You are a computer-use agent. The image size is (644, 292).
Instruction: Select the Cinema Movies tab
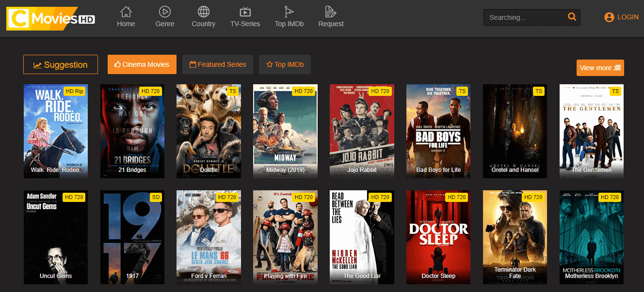pos(142,64)
